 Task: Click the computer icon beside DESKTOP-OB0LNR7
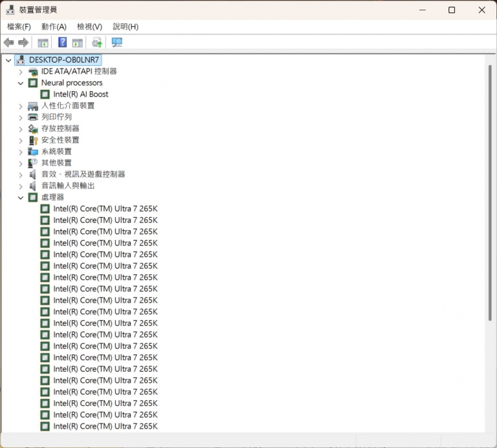[x=21, y=60]
